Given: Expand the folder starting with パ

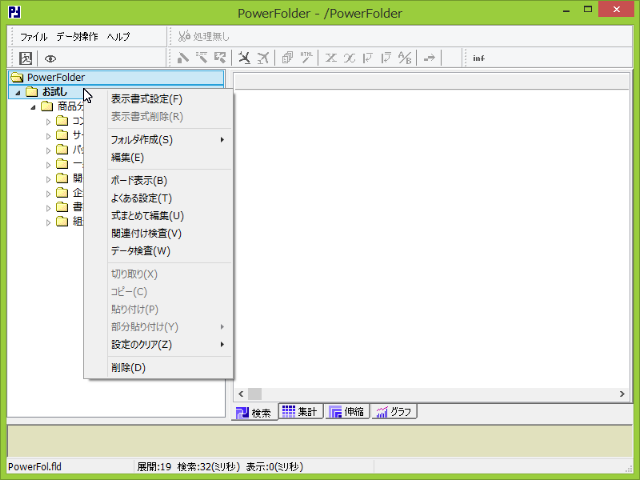Looking at the screenshot, I should 48,150.
